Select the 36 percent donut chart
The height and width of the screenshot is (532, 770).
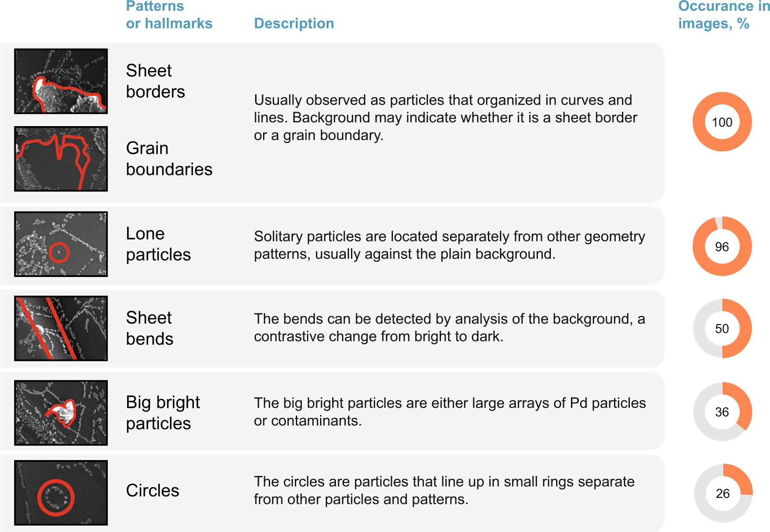click(722, 411)
